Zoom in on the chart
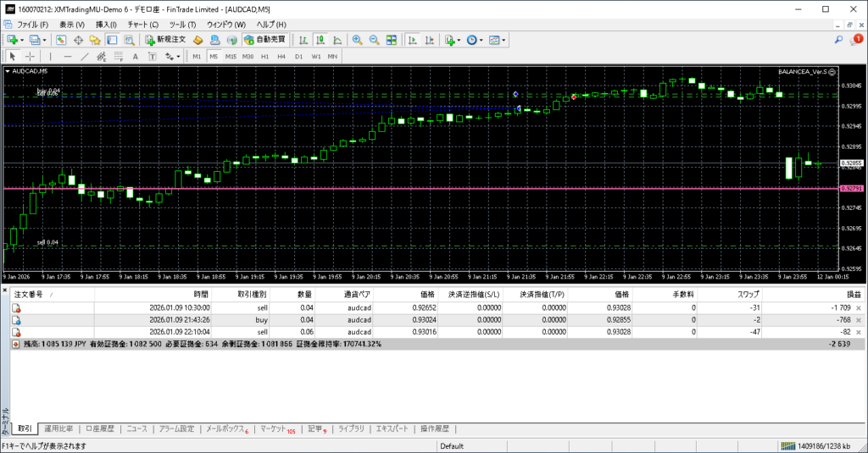This screenshot has height=453, width=868. tap(358, 40)
